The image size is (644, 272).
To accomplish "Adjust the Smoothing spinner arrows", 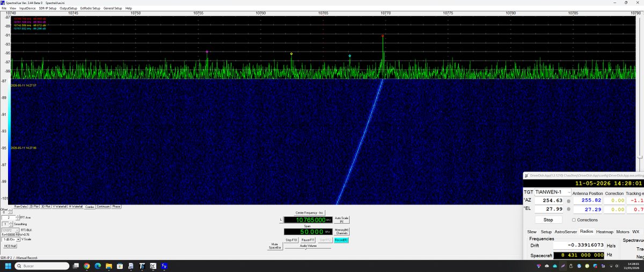I will 11,224.
